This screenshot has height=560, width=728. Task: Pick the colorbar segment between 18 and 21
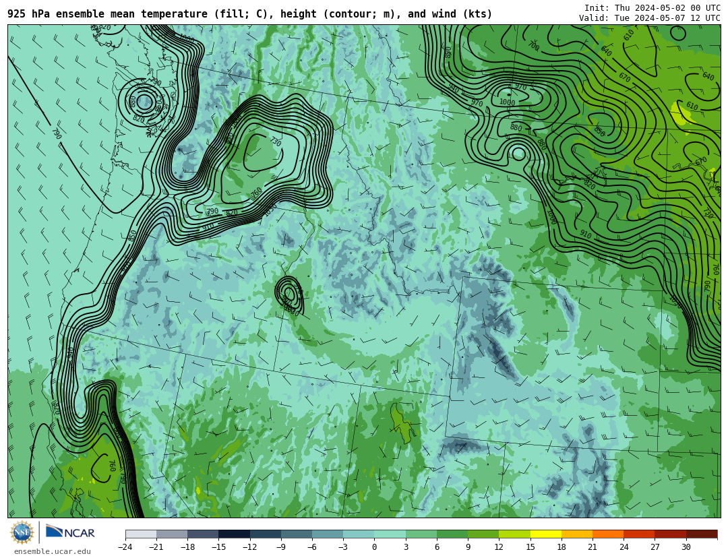coord(576,534)
